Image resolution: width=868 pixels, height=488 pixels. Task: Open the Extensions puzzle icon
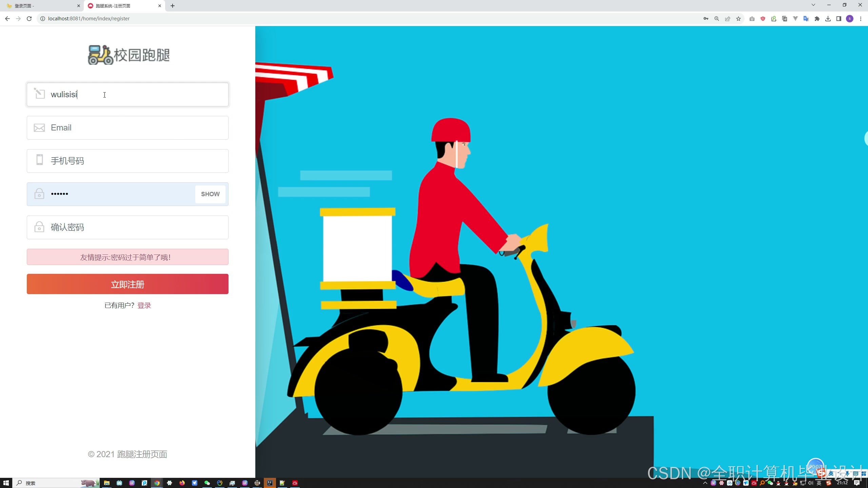coord(817,19)
